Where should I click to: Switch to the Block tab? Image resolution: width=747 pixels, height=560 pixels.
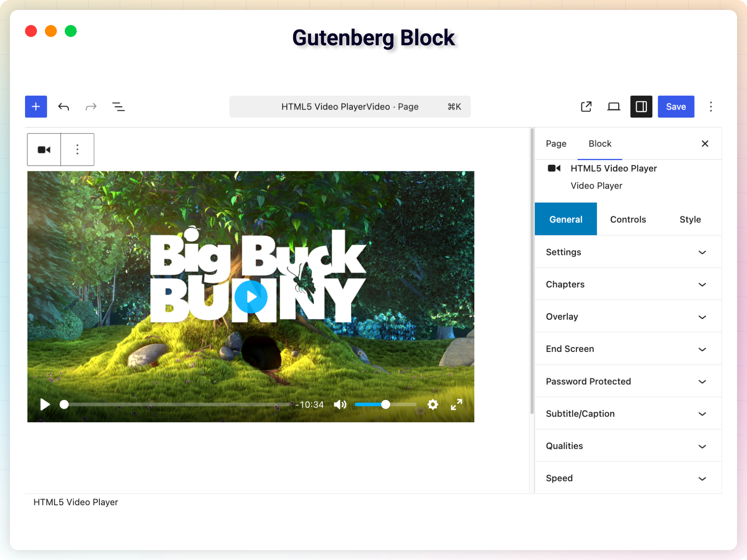click(600, 143)
